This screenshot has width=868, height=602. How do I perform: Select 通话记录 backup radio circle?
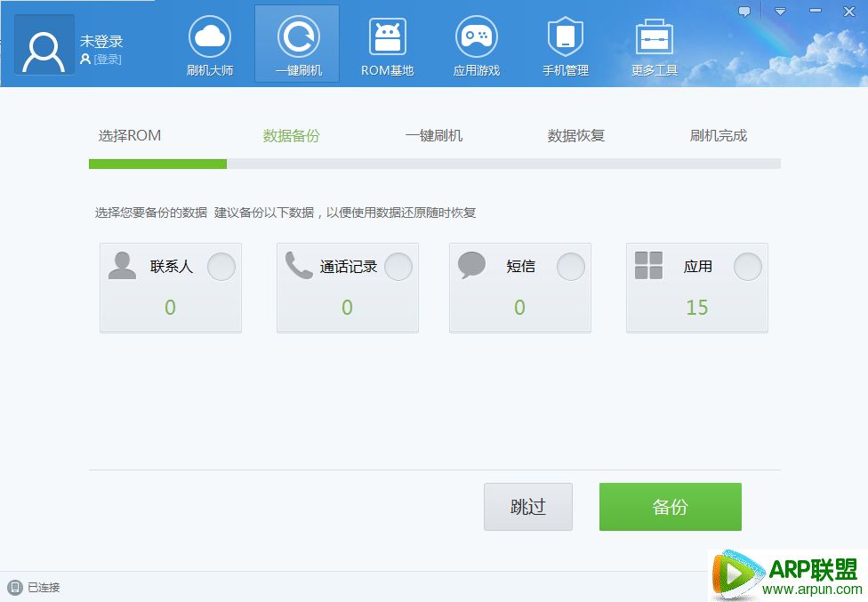click(398, 267)
